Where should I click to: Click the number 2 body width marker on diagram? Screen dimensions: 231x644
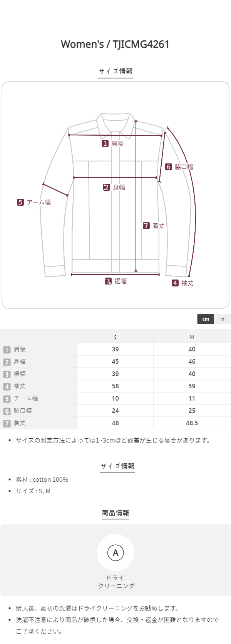point(107,187)
